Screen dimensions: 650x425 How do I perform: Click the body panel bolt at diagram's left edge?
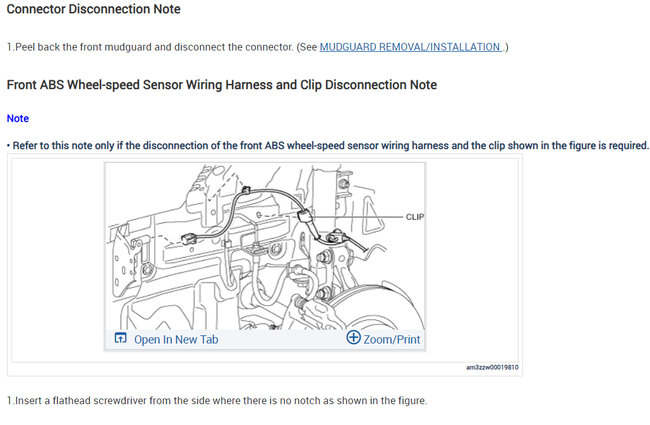point(148,270)
